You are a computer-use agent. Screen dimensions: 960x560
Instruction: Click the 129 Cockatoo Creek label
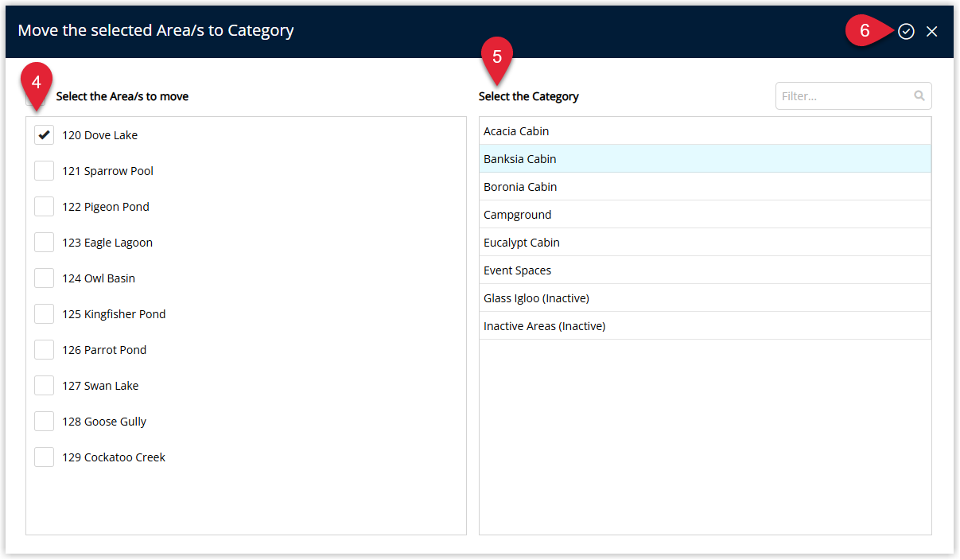(114, 457)
